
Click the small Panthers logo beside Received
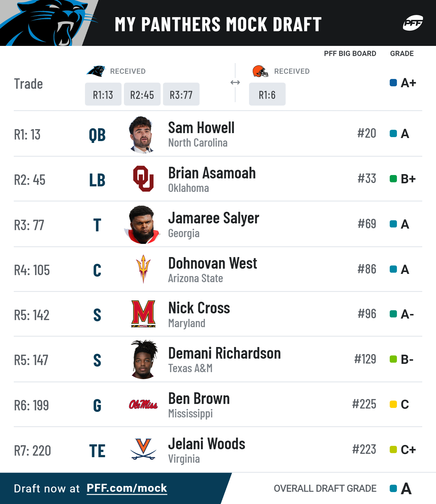click(x=96, y=71)
